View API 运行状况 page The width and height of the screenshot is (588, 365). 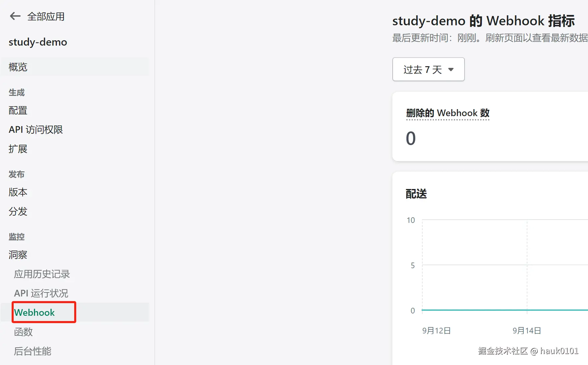pos(41,293)
